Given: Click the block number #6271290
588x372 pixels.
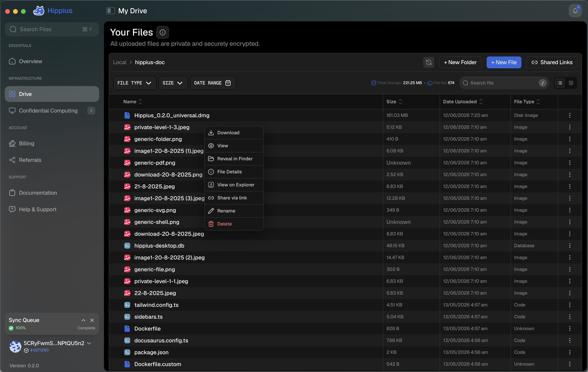Looking at the screenshot, I should pos(39,350).
